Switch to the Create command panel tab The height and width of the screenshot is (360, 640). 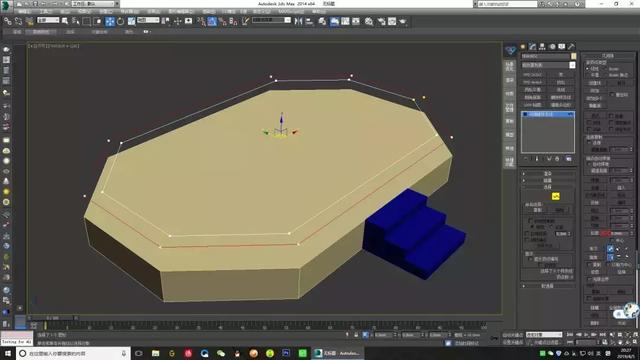[523, 47]
